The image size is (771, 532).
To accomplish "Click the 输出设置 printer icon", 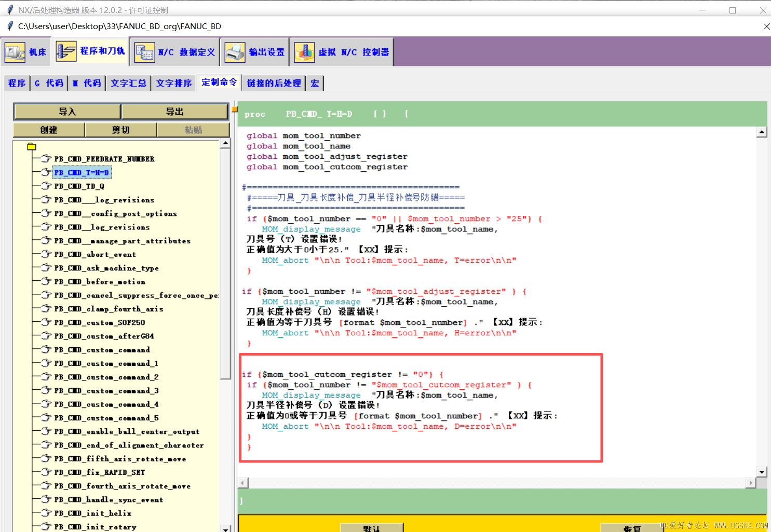I will tap(235, 52).
